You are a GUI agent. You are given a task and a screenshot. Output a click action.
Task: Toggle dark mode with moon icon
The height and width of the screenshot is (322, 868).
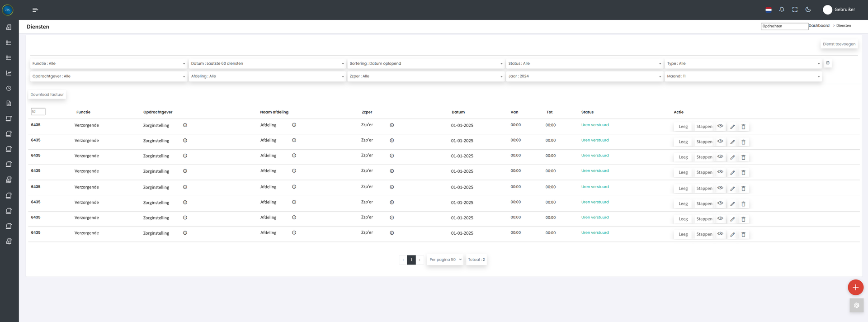point(808,9)
